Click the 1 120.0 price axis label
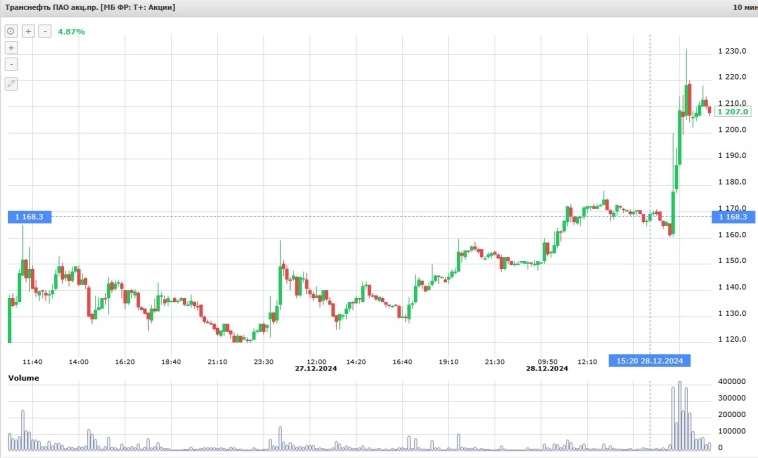This screenshot has height=458, width=758. tap(732, 340)
